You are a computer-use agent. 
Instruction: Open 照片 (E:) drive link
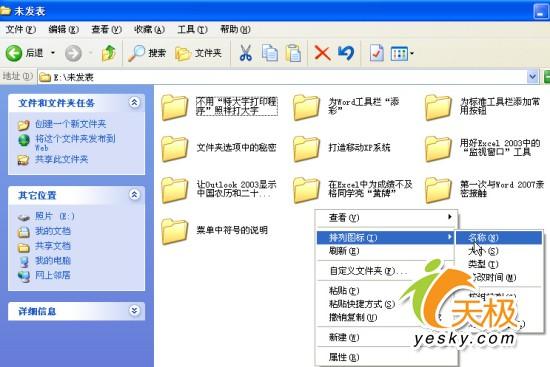[x=55, y=216]
